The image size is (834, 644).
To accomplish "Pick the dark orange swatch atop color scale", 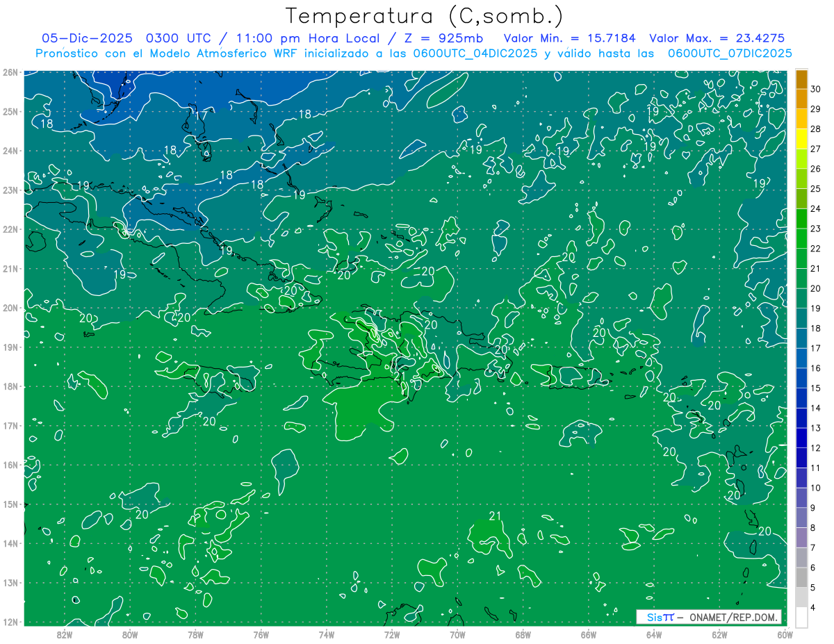I will (x=801, y=79).
